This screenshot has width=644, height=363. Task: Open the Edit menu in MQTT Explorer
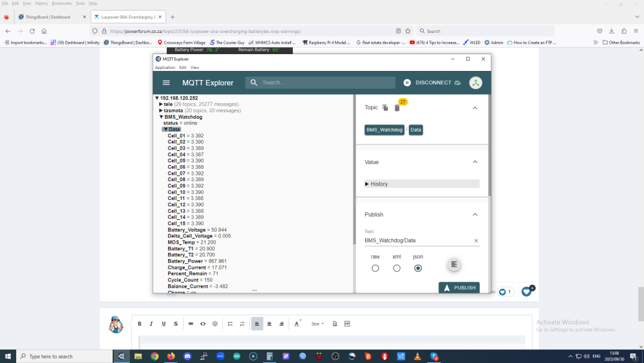point(182,68)
